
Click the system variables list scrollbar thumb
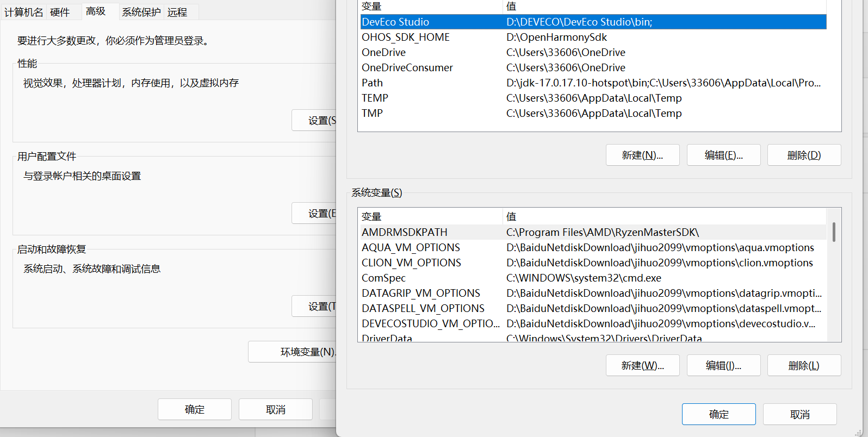(x=834, y=232)
